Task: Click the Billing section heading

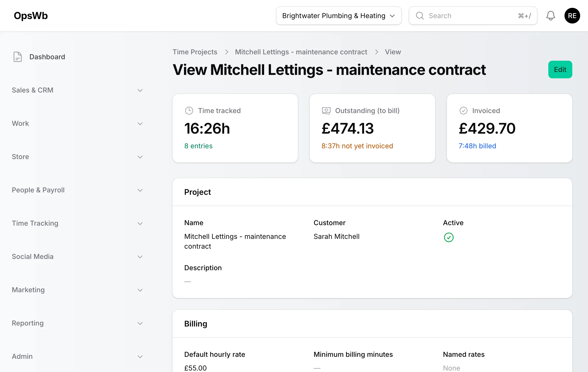Action: pyautogui.click(x=196, y=324)
